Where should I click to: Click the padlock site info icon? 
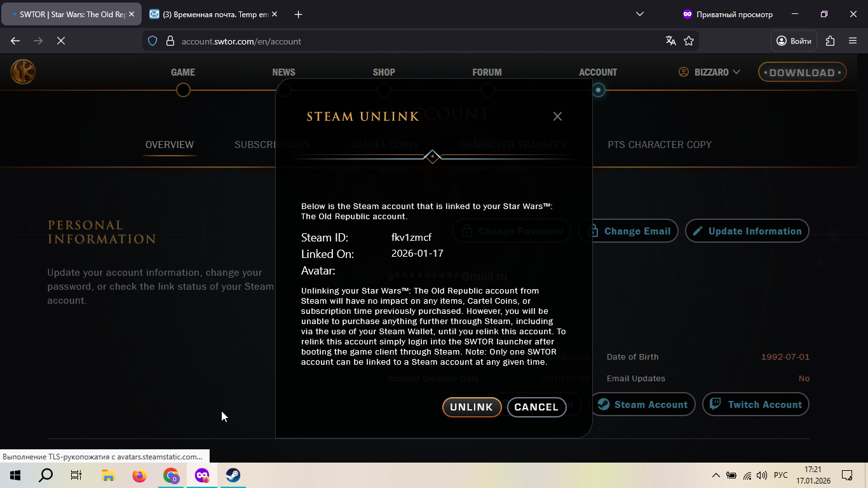pos(170,41)
